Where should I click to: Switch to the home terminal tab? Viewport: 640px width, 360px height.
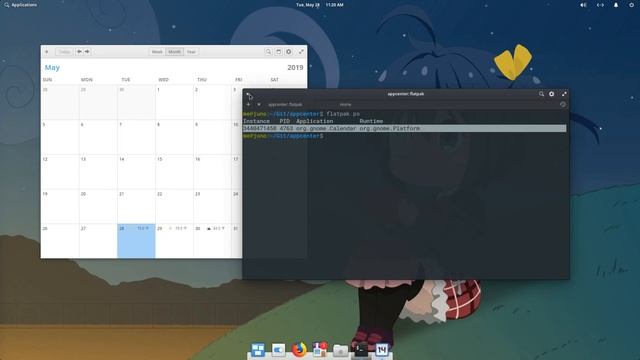(x=345, y=104)
